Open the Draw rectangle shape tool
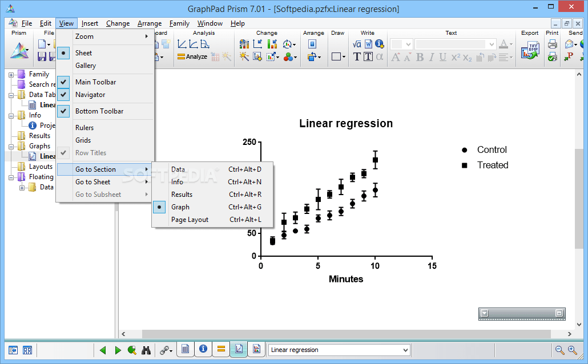 (338, 56)
